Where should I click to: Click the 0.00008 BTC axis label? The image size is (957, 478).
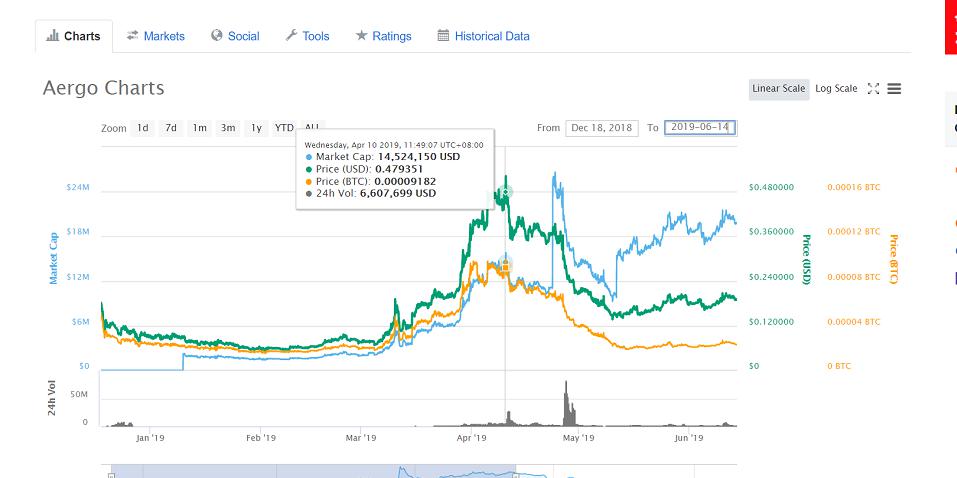pyautogui.click(x=854, y=277)
